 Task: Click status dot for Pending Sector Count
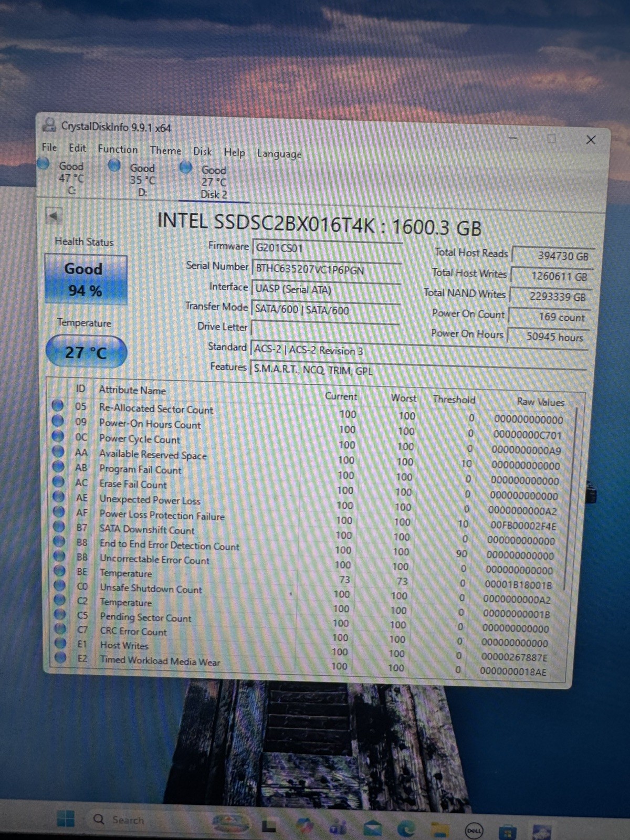coord(60,615)
